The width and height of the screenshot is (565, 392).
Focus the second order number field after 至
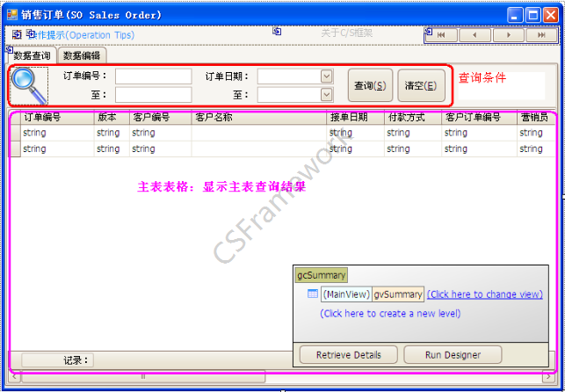154,95
